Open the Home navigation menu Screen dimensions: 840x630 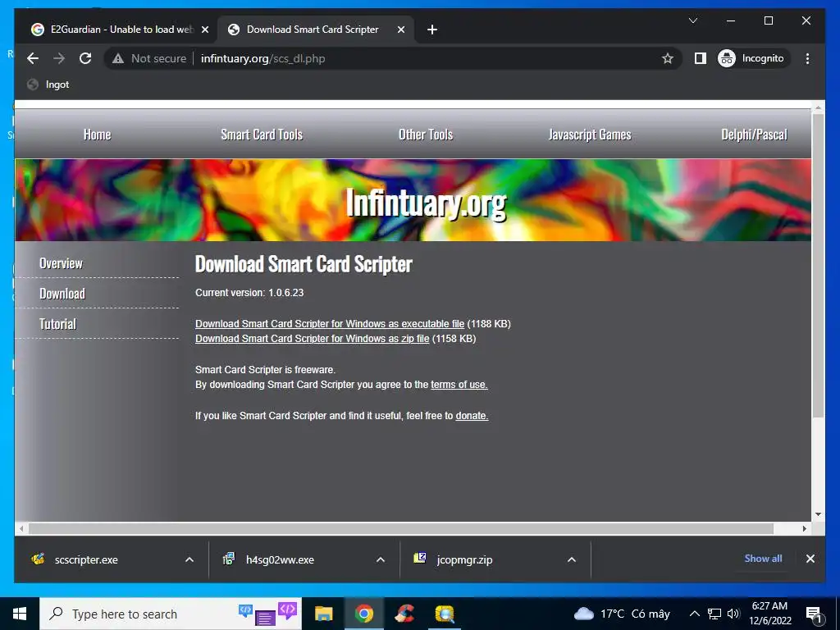point(97,135)
